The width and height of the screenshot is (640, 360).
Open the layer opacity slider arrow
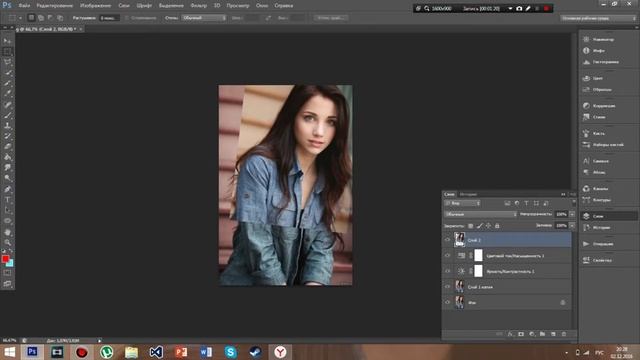click(572, 214)
